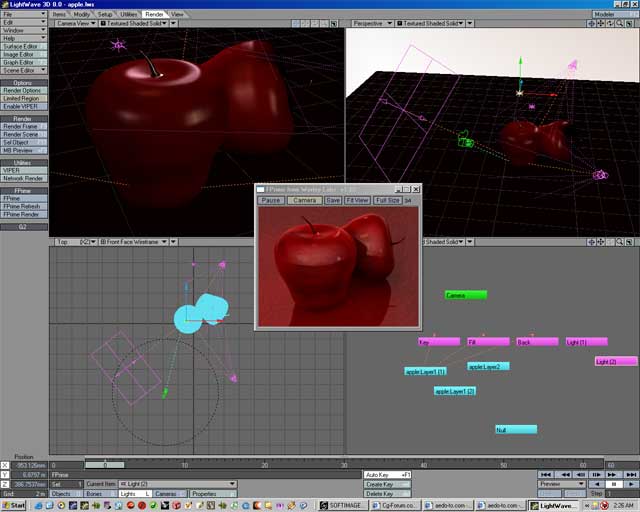Click the light gizmo near the apple stem in Camera View
640x512 pixels.
click(x=118, y=45)
